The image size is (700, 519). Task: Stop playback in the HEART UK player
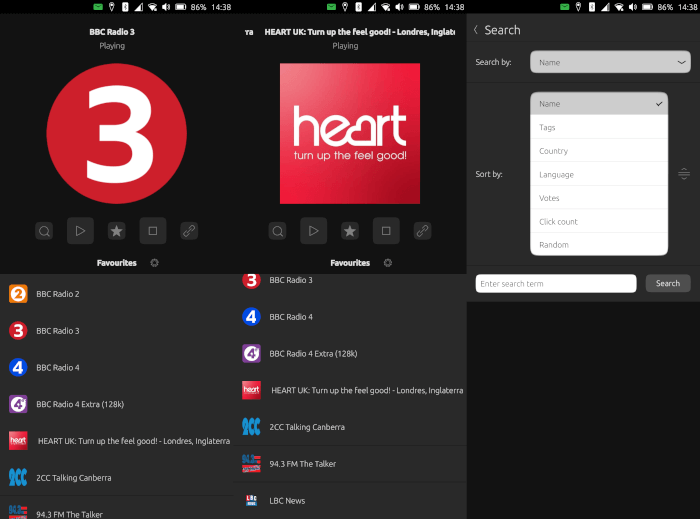click(x=386, y=231)
